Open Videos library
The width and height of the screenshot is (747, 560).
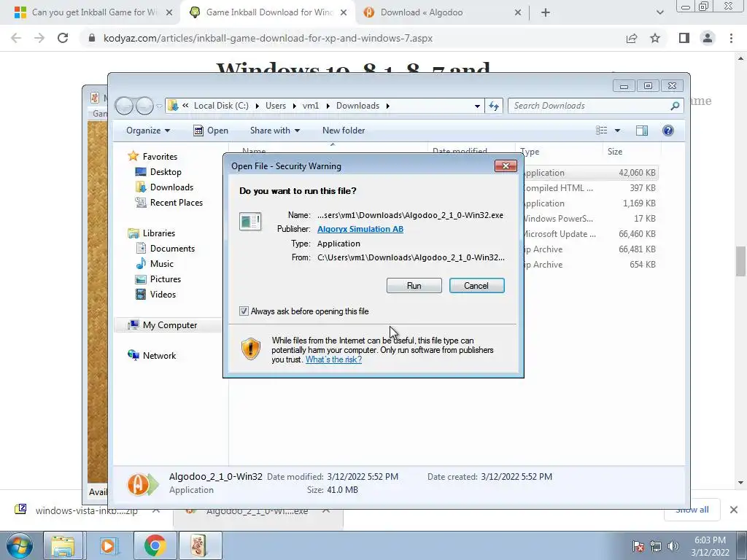click(163, 295)
